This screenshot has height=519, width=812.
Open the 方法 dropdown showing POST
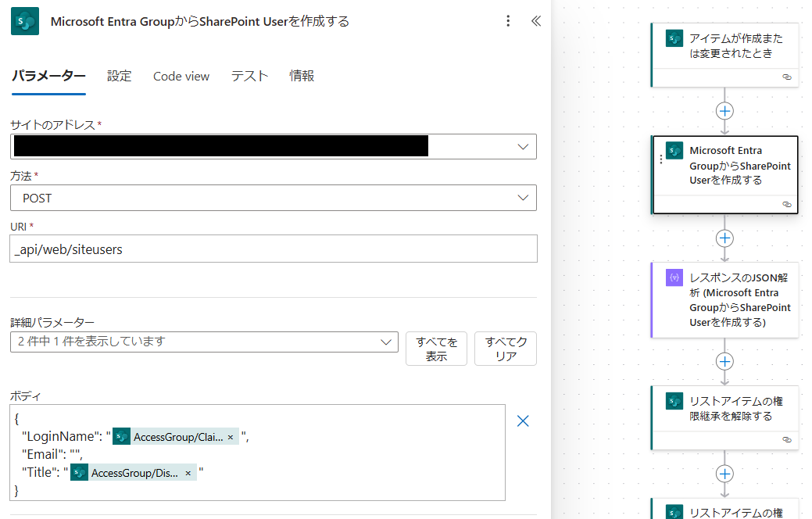[523, 198]
